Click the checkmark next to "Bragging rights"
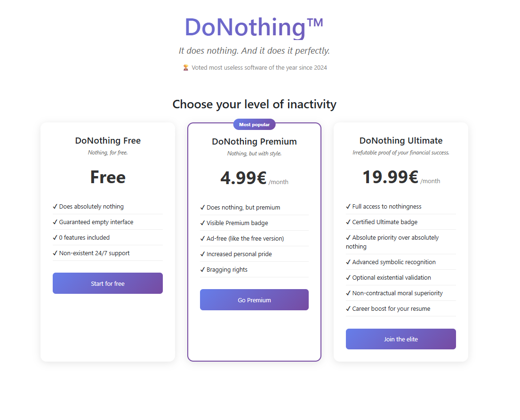520x420 pixels. coord(203,269)
